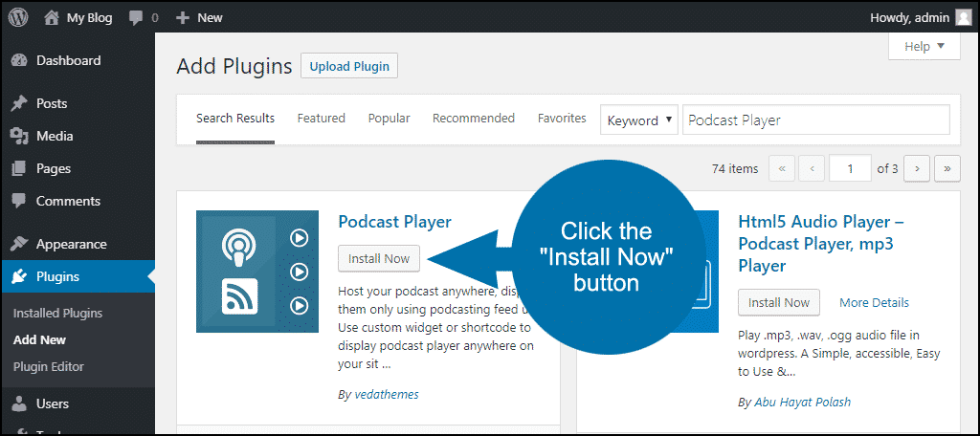The image size is (980, 436).
Task: Open vedathemes author link
Action: click(387, 394)
